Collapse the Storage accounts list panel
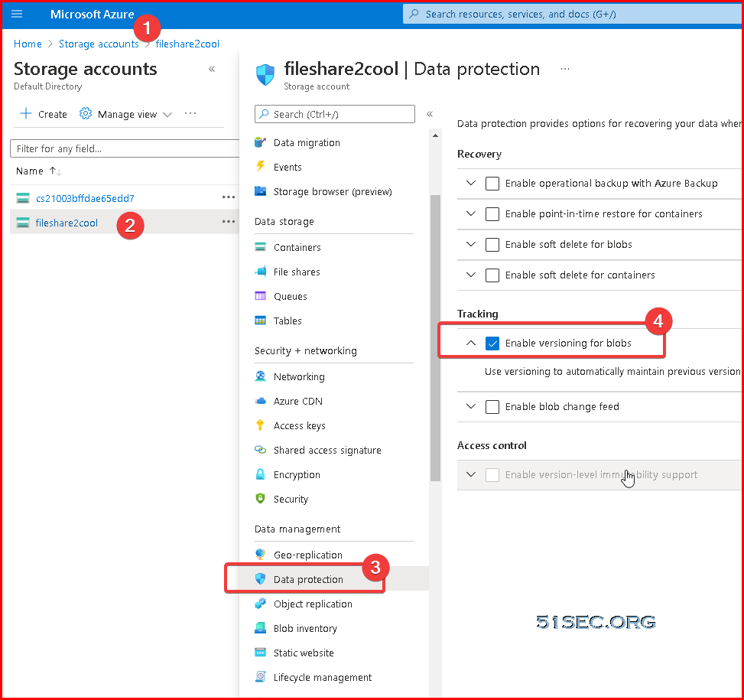The width and height of the screenshot is (744, 700). tap(212, 70)
